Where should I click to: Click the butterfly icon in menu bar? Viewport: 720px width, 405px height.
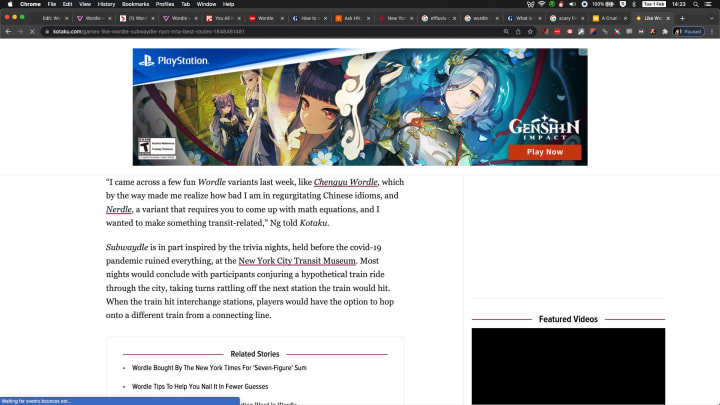click(x=531, y=4)
